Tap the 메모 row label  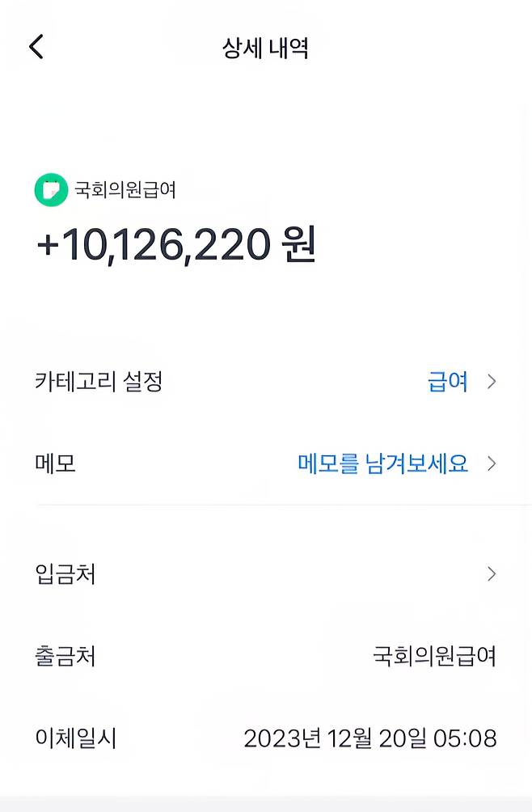pyautogui.click(x=55, y=463)
